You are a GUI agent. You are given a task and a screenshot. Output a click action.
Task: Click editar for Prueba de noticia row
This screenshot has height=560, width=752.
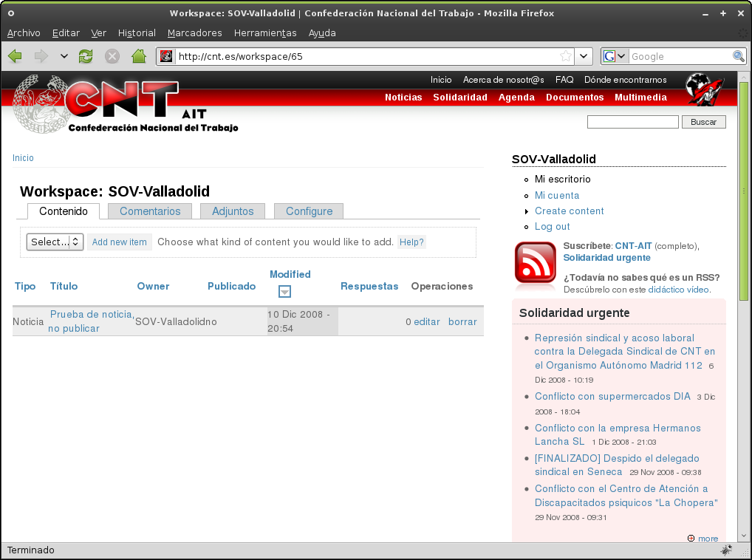tap(427, 321)
